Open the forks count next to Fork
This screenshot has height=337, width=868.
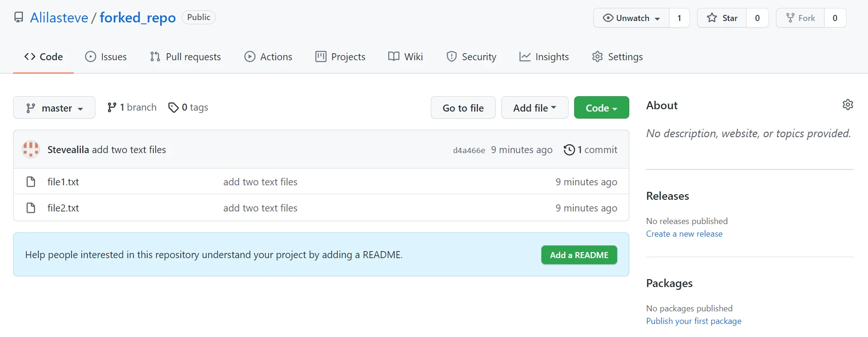[835, 18]
